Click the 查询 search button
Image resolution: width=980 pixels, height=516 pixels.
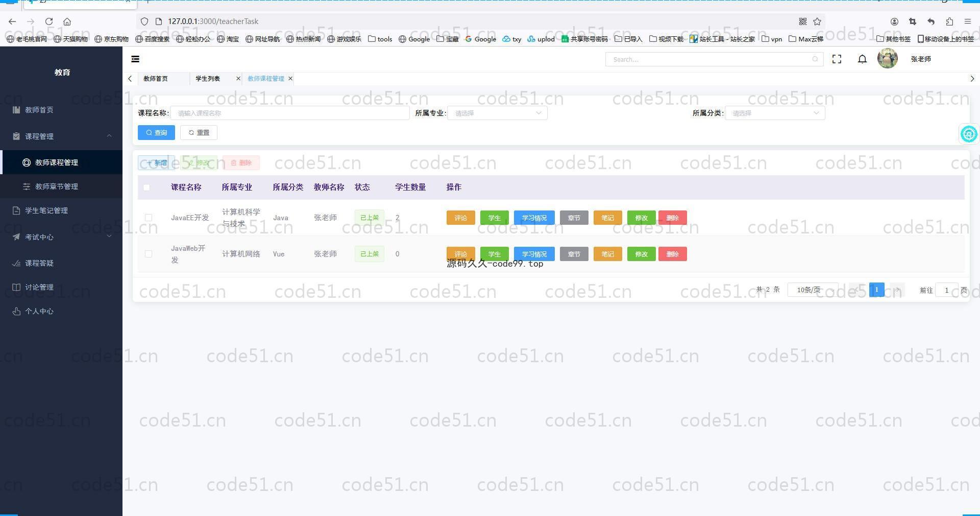coord(156,133)
